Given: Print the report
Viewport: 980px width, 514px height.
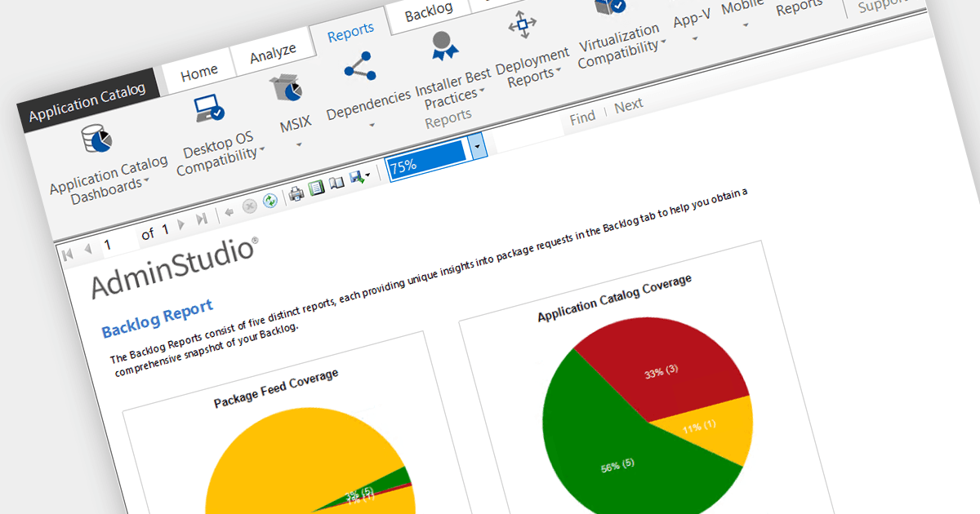Looking at the screenshot, I should coord(296,194).
